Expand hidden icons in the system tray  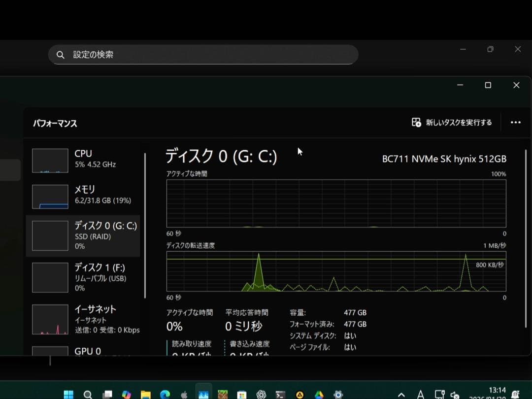pos(401,394)
